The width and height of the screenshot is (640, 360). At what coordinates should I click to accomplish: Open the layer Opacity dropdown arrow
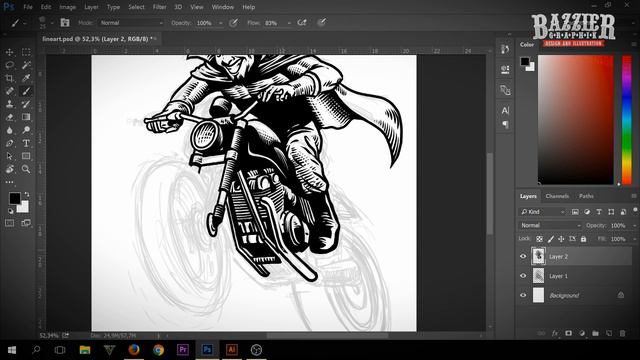point(634,225)
